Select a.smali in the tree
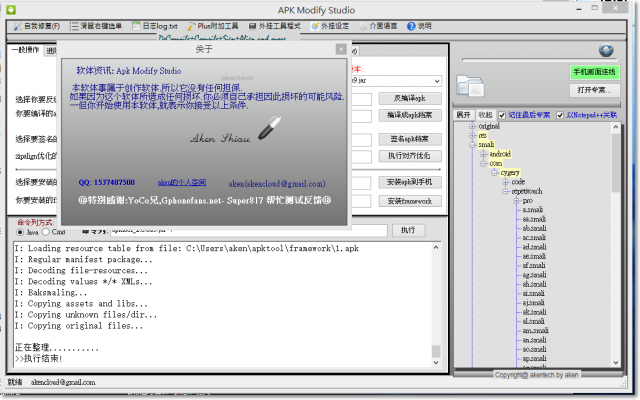 pyautogui.click(x=533, y=210)
